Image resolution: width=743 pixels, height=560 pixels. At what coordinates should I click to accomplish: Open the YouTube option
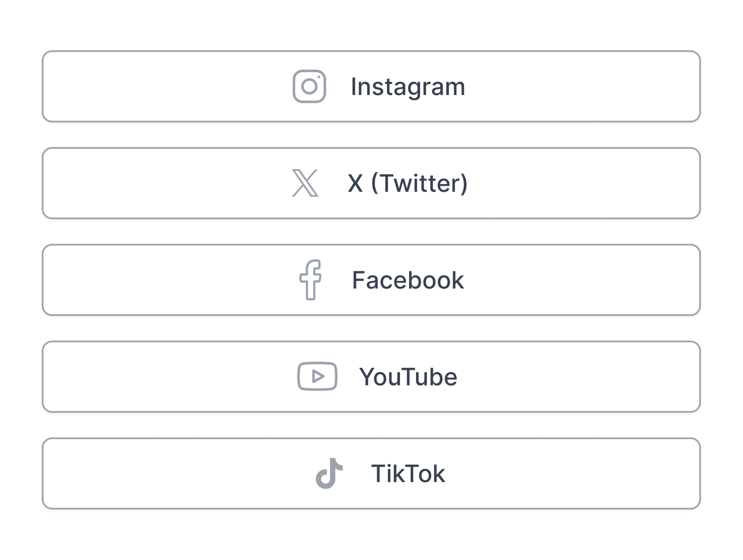pyautogui.click(x=371, y=376)
